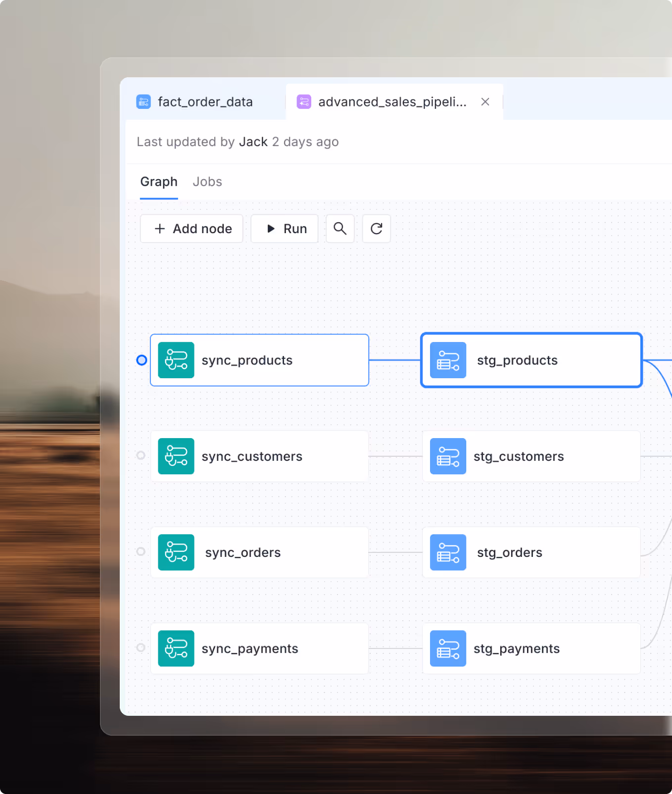
Task: Switch to the Jobs tab
Action: click(207, 182)
